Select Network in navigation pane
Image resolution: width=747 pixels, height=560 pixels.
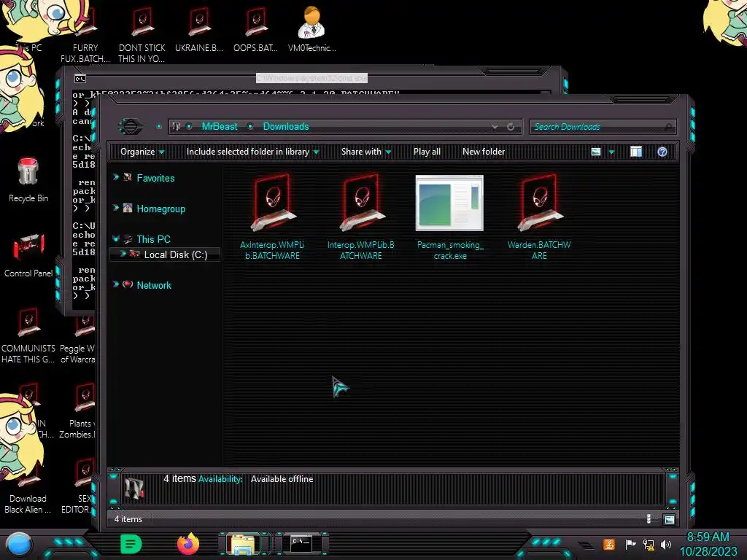click(154, 285)
